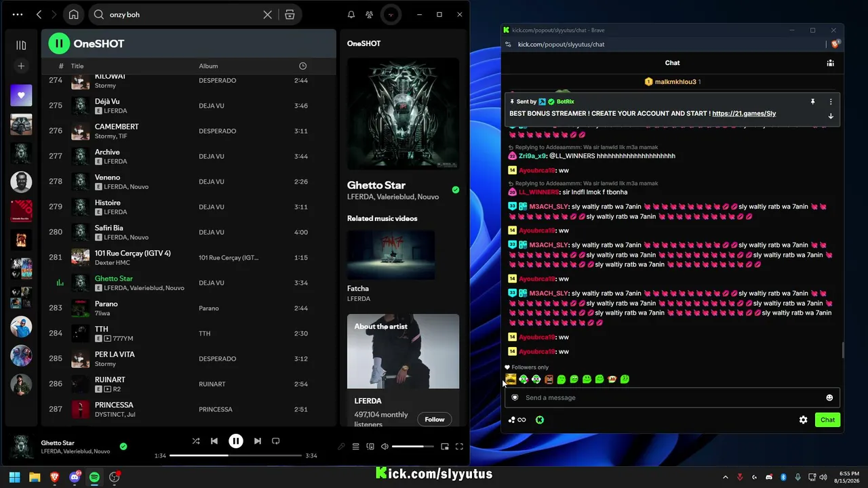Viewport: 868px width, 488px height.
Task: Skip to next track
Action: (258, 441)
